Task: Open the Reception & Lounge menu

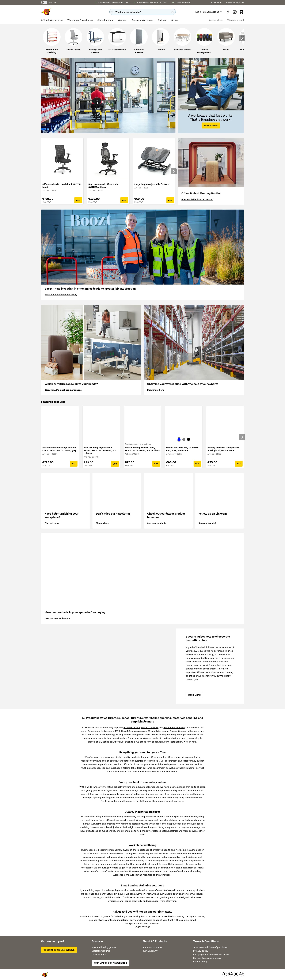Action: click(x=143, y=20)
